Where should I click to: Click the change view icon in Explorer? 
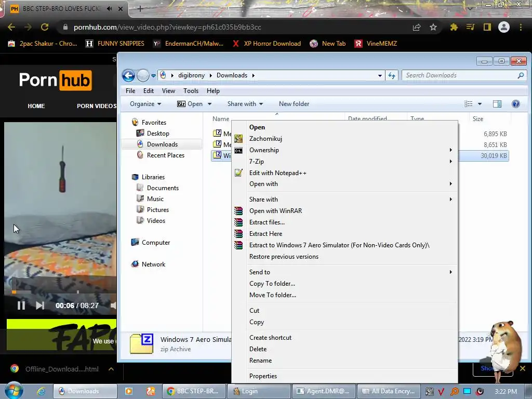click(x=468, y=104)
